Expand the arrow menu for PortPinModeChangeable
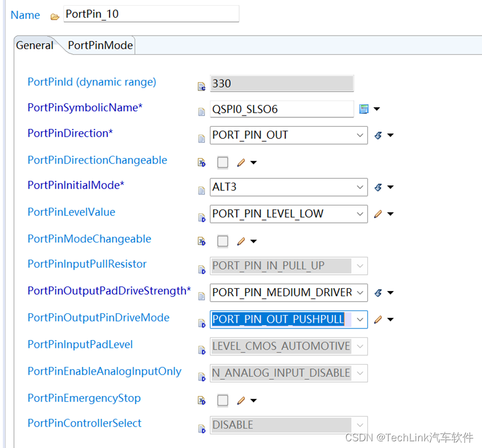The height and width of the screenshot is (448, 482). pyautogui.click(x=254, y=242)
